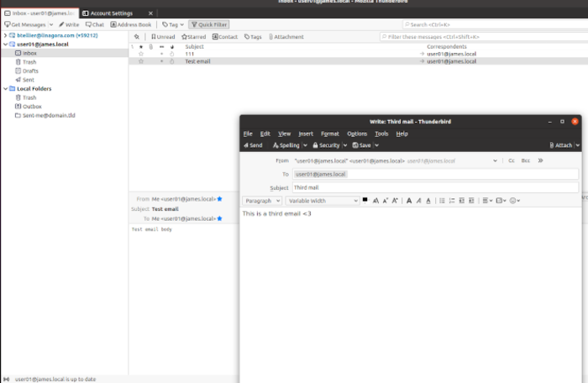Image resolution: width=588 pixels, height=383 pixels.
Task: Attach a file to Third mail
Action: click(x=561, y=145)
